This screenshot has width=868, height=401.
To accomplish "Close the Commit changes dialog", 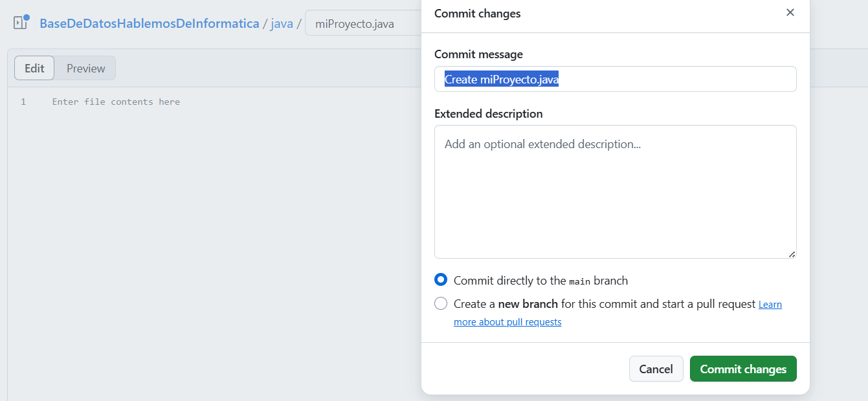I will 790,12.
